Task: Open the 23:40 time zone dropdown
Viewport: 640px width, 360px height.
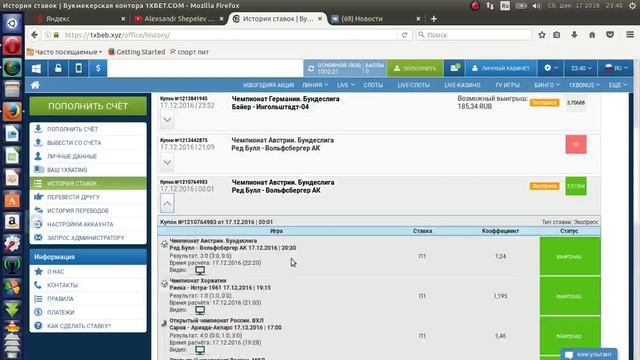Action: tap(581, 68)
